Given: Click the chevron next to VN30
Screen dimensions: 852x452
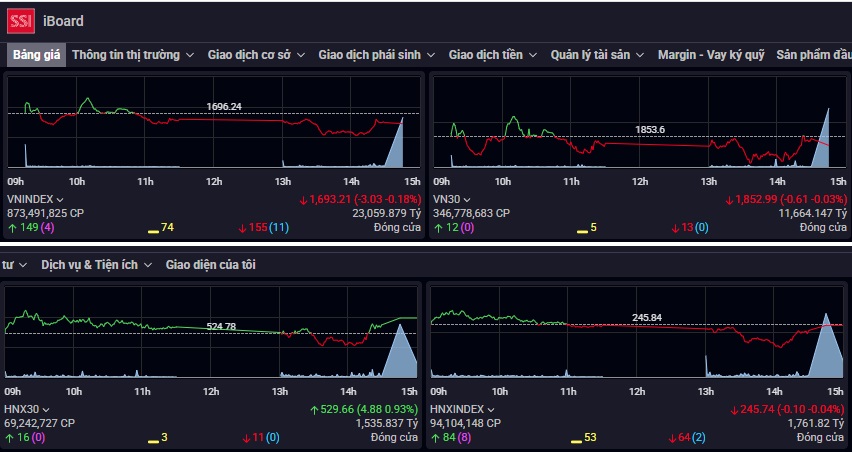Looking at the screenshot, I should point(468,200).
